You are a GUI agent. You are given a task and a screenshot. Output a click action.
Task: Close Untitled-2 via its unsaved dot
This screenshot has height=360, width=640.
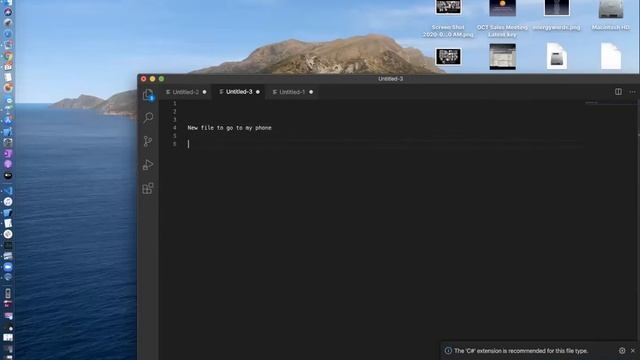pyautogui.click(x=204, y=92)
